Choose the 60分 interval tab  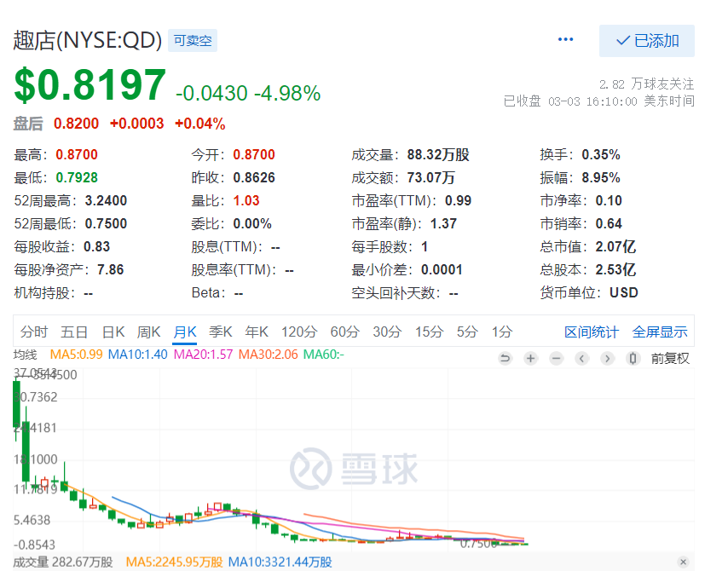tap(344, 332)
